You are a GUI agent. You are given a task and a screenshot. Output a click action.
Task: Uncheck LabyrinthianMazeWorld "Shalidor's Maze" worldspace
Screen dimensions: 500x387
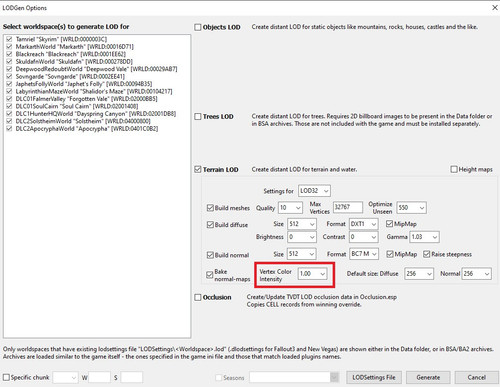tap(9, 91)
